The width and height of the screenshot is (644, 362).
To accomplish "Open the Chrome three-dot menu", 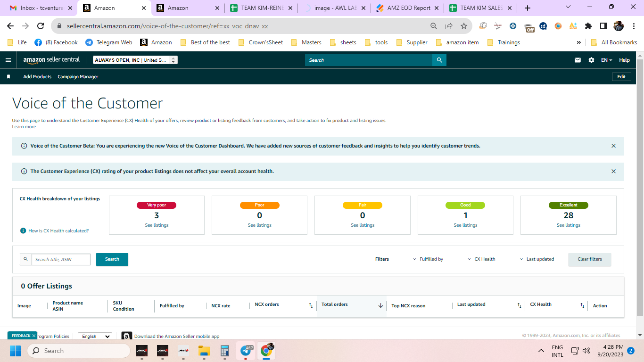I will pyautogui.click(x=634, y=26).
